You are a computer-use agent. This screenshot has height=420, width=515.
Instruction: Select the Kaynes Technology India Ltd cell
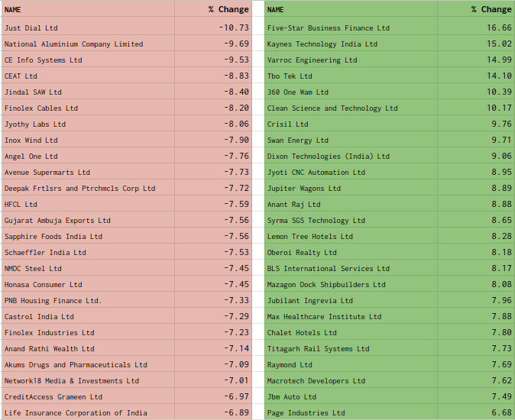pyautogui.click(x=351, y=44)
